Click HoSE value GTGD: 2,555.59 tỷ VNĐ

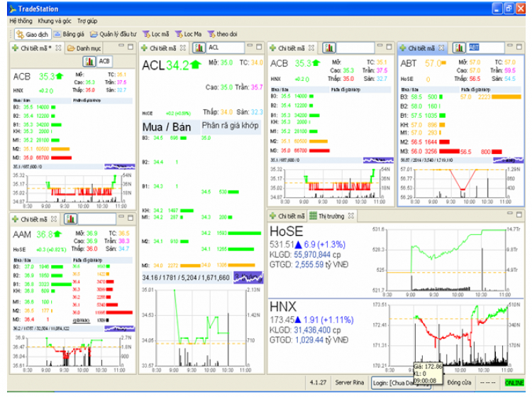(x=309, y=265)
